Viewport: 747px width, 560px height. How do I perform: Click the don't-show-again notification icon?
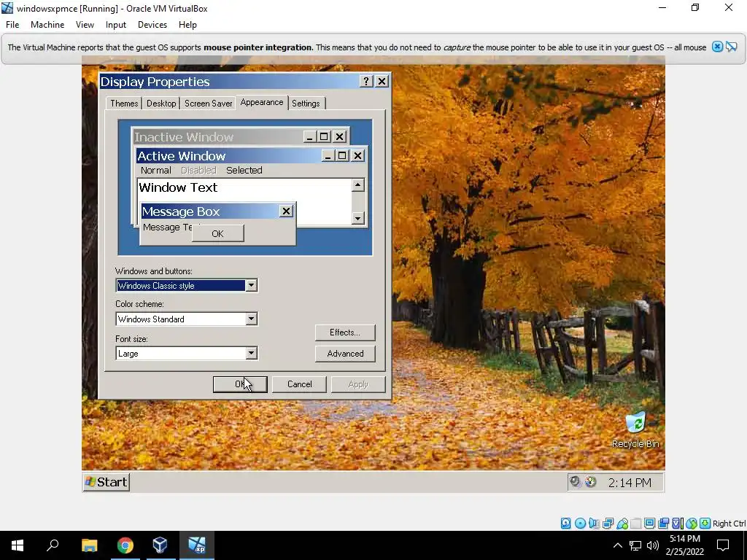731,47
